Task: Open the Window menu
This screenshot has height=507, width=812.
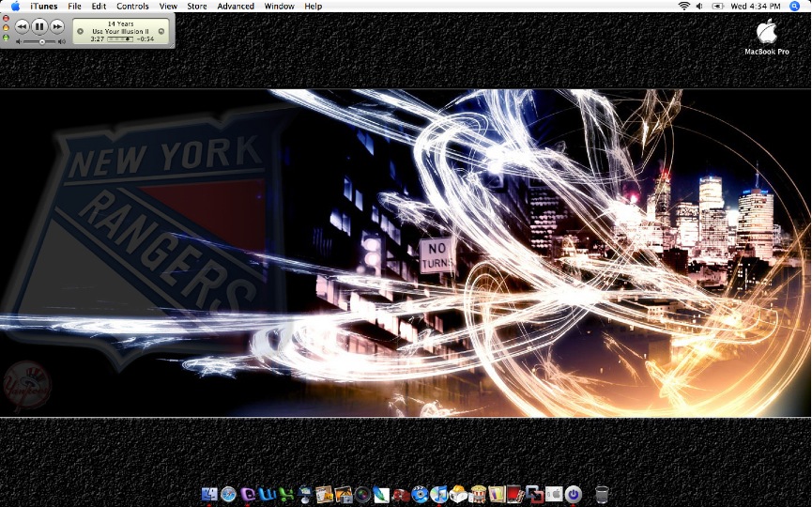Action: point(279,7)
